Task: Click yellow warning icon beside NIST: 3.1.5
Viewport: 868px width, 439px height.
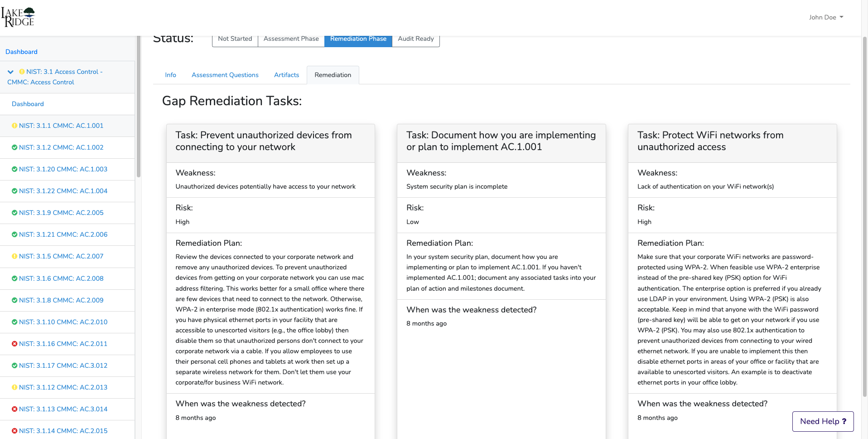Action: pos(14,256)
